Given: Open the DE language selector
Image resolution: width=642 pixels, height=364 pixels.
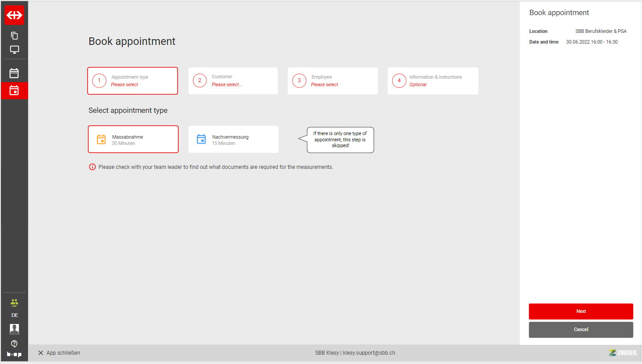Looking at the screenshot, I should click(x=15, y=315).
